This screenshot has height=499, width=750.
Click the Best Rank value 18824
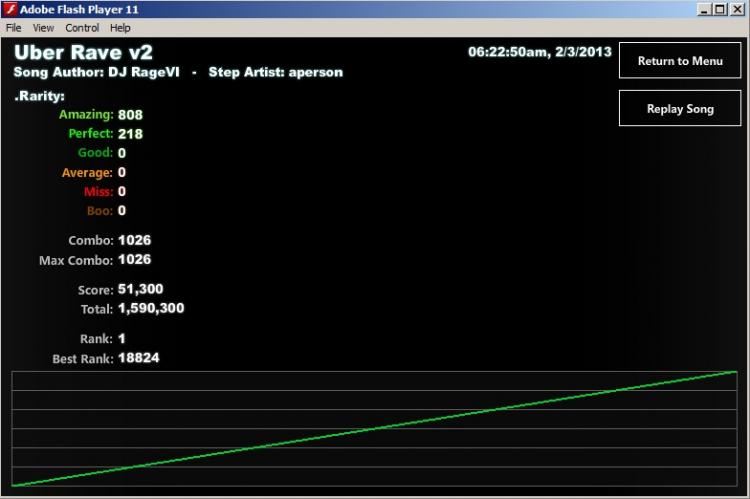coord(139,358)
